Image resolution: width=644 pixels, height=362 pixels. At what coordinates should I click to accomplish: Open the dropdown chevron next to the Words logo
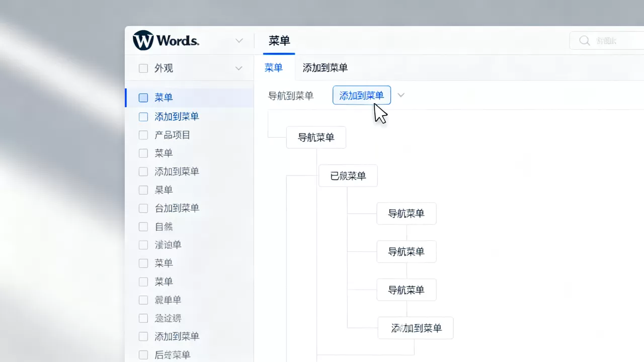click(x=239, y=41)
